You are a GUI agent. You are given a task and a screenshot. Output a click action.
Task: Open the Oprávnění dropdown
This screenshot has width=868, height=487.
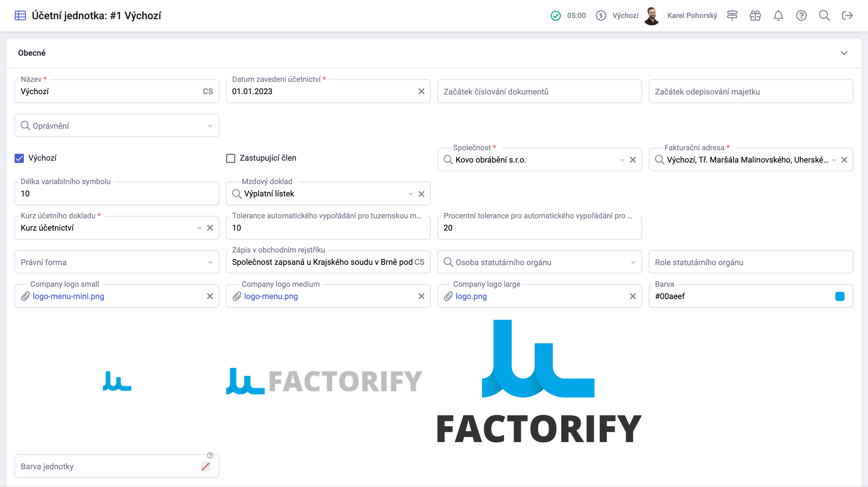point(117,126)
